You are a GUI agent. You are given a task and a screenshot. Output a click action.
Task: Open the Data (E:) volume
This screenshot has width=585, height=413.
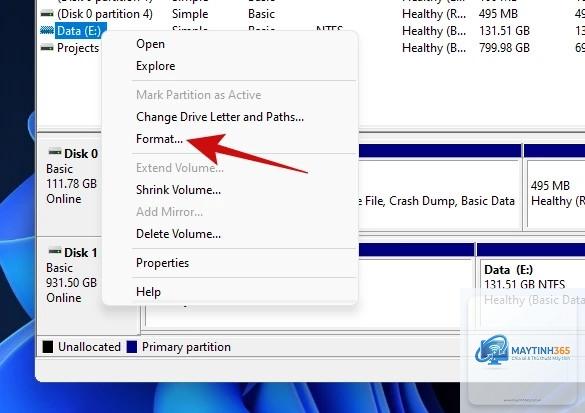tap(150, 44)
